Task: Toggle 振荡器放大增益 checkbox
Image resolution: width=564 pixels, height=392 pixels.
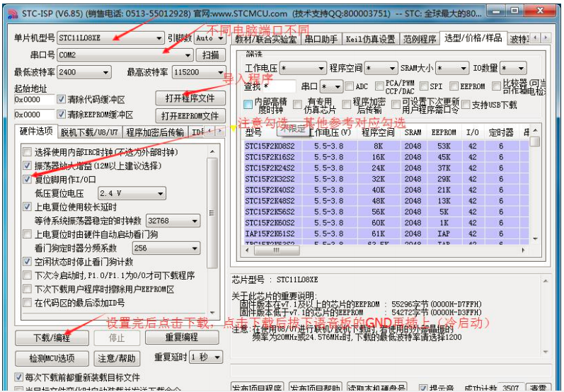Action: click(x=28, y=166)
